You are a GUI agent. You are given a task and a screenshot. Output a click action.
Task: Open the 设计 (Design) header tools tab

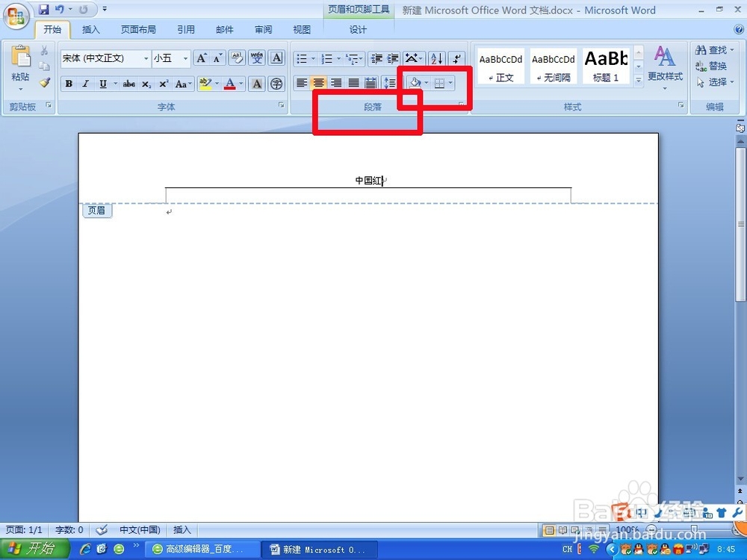[358, 30]
